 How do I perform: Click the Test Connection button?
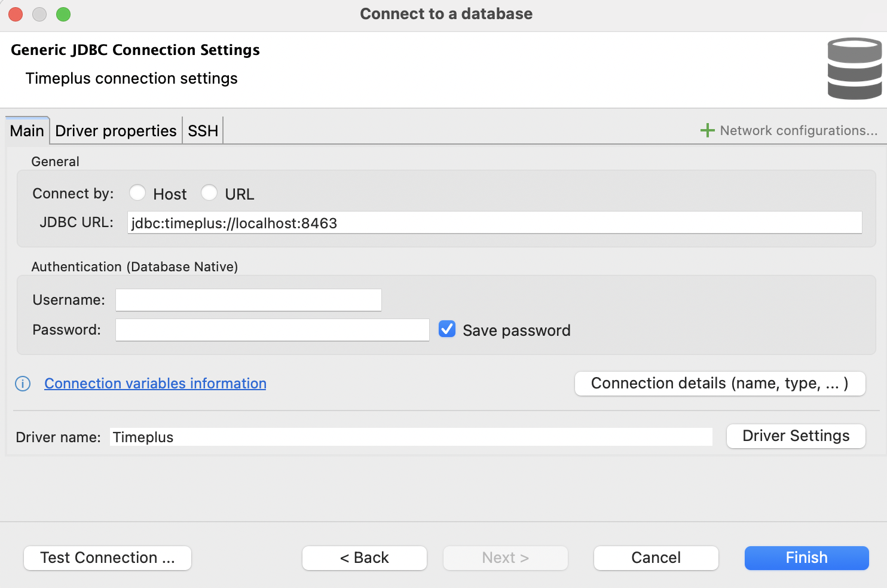tap(108, 558)
